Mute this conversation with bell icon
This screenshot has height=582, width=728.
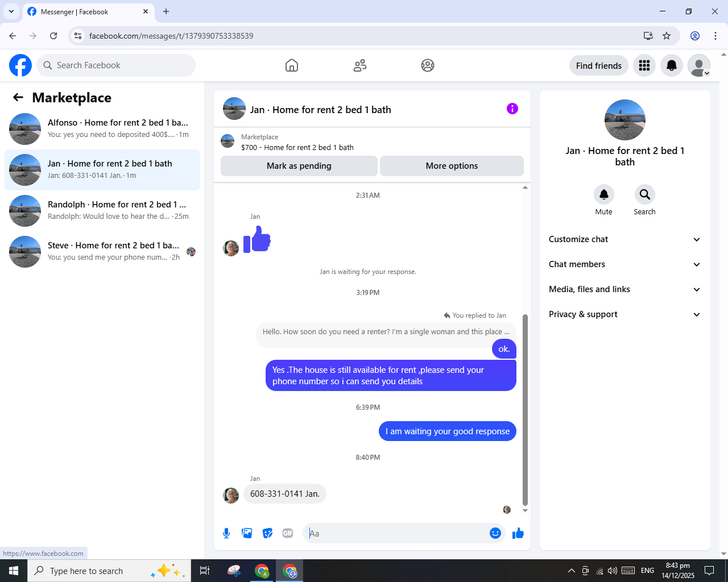coord(604,194)
